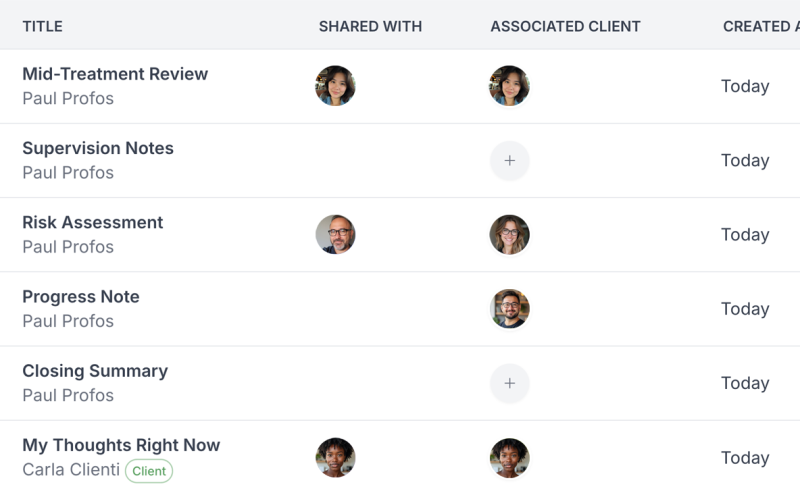Open the My Thoughts Right Now note
This screenshot has height=495, width=800.
point(121,445)
